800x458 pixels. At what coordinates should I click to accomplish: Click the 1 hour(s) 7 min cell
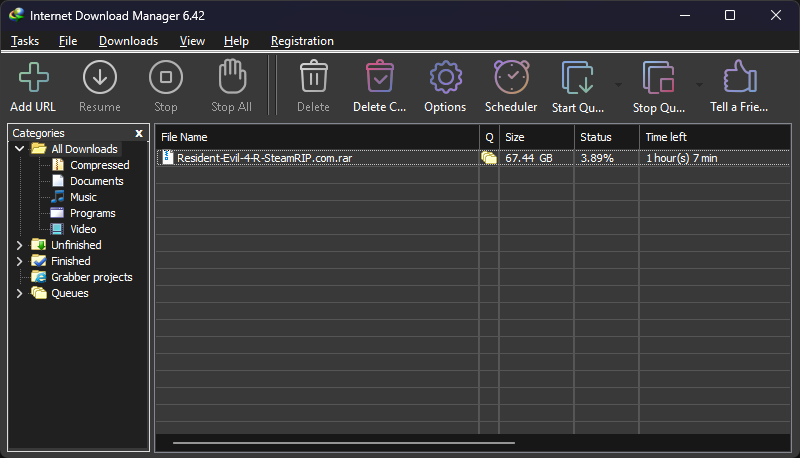[x=682, y=158]
